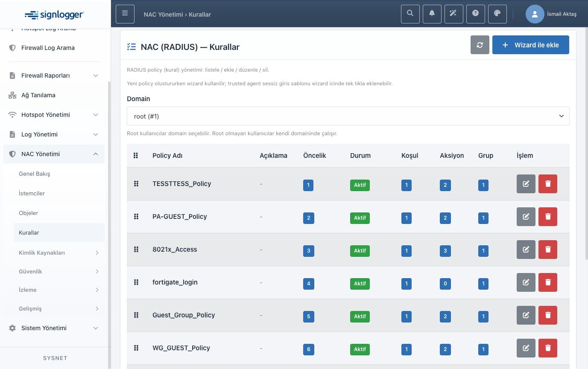Click the magic wand icon in header

point(454,14)
